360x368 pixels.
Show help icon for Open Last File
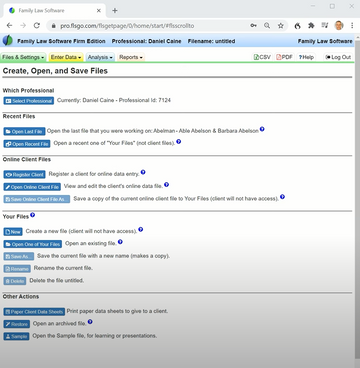click(262, 129)
